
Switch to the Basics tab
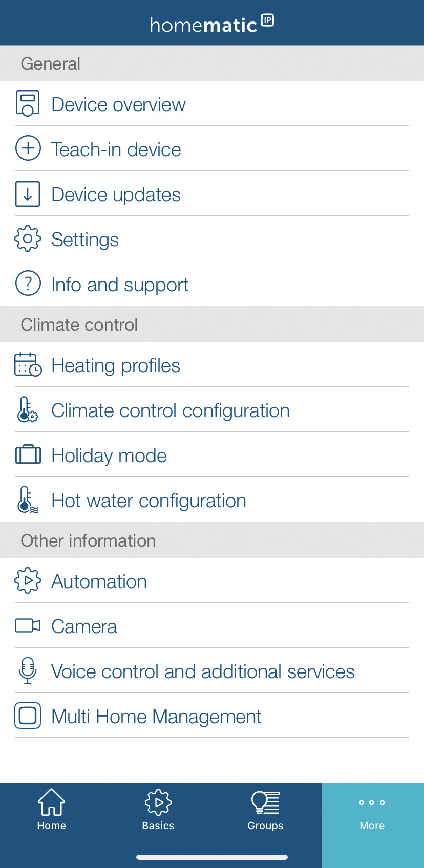(x=158, y=810)
